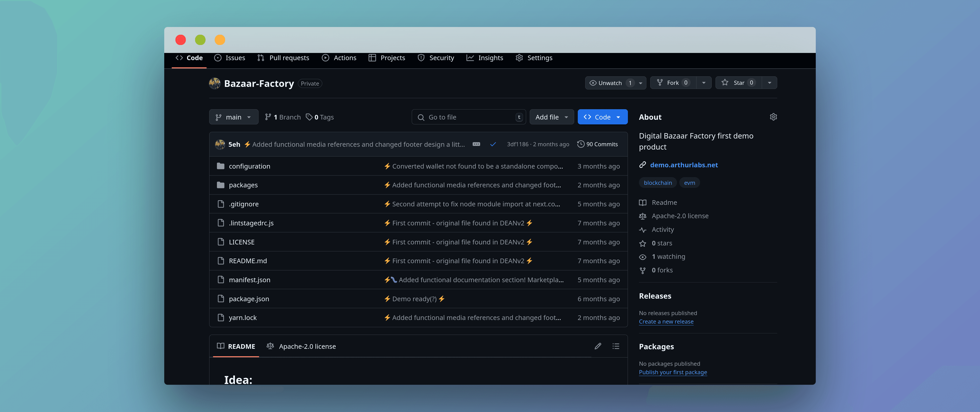Switch to the Apache-2.0 license tab in README panel
The width and height of the screenshot is (980, 412).
pos(301,346)
